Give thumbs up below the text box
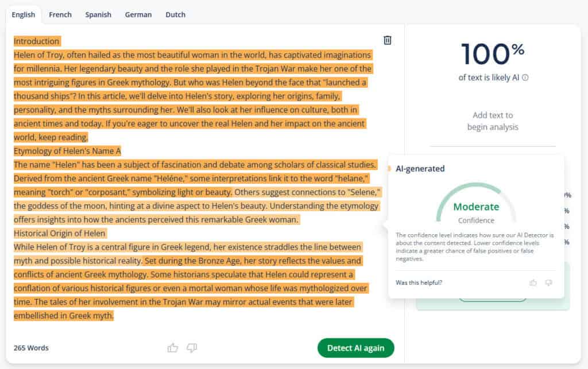The image size is (588, 369). 172,348
